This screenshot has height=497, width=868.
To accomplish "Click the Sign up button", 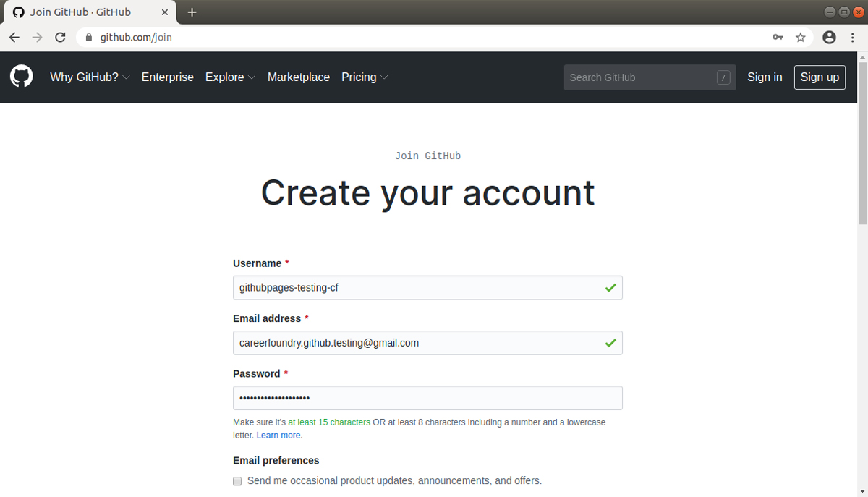I will pyautogui.click(x=820, y=77).
